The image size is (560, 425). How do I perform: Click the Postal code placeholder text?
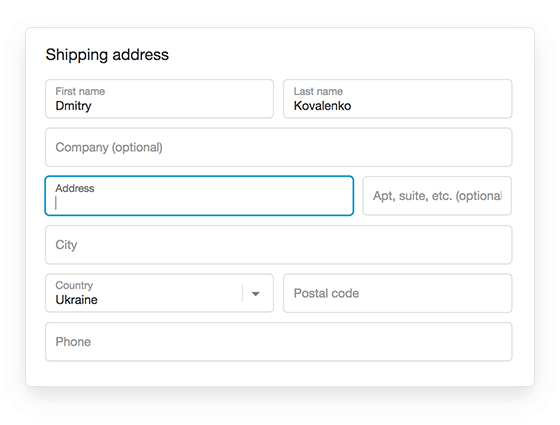coord(326,293)
